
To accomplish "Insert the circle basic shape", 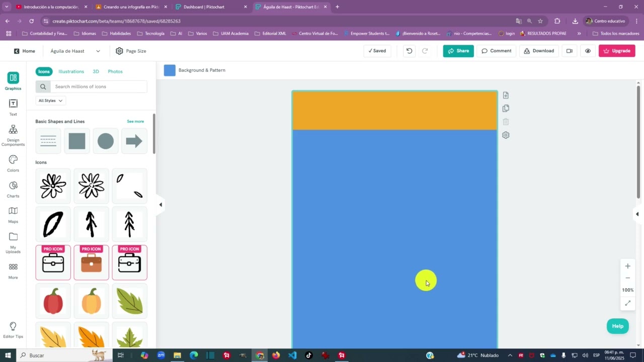I will tap(106, 141).
